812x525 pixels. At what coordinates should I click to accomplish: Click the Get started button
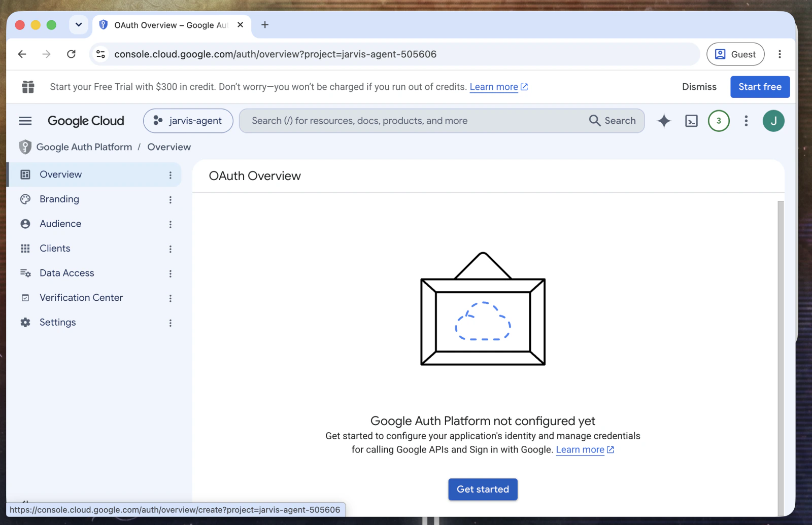coord(483,489)
